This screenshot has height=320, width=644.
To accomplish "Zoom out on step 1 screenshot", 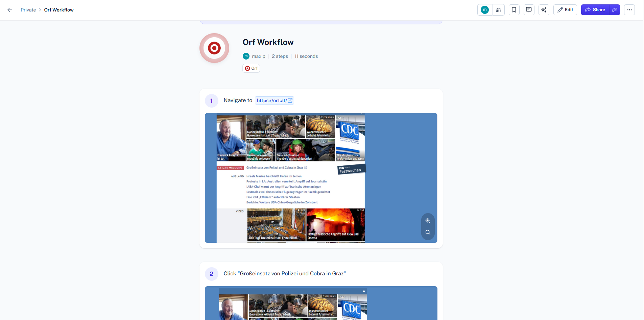I will pyautogui.click(x=428, y=232).
